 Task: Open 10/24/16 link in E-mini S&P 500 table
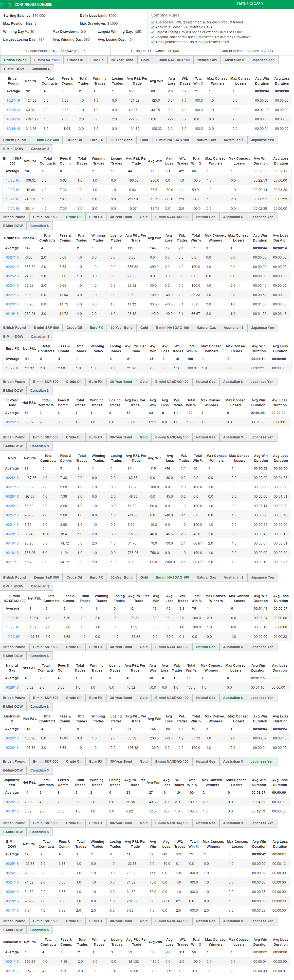tap(12, 199)
